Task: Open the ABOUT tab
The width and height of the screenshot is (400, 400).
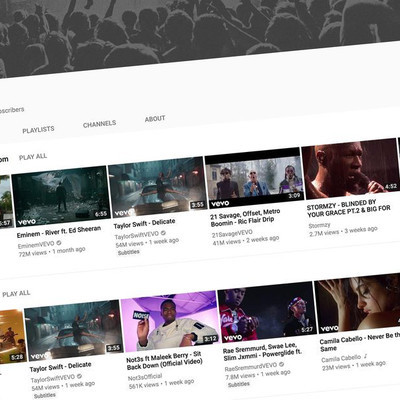Action: coord(155,119)
